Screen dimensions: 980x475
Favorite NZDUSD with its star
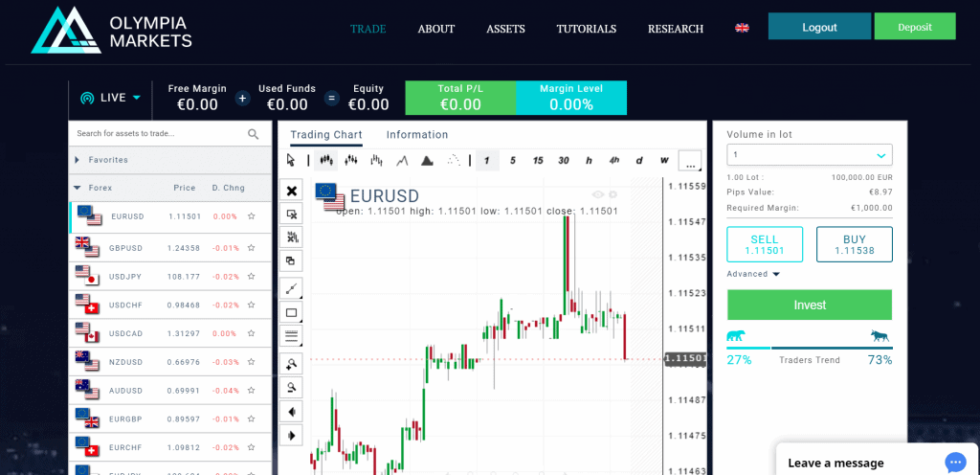(252, 362)
